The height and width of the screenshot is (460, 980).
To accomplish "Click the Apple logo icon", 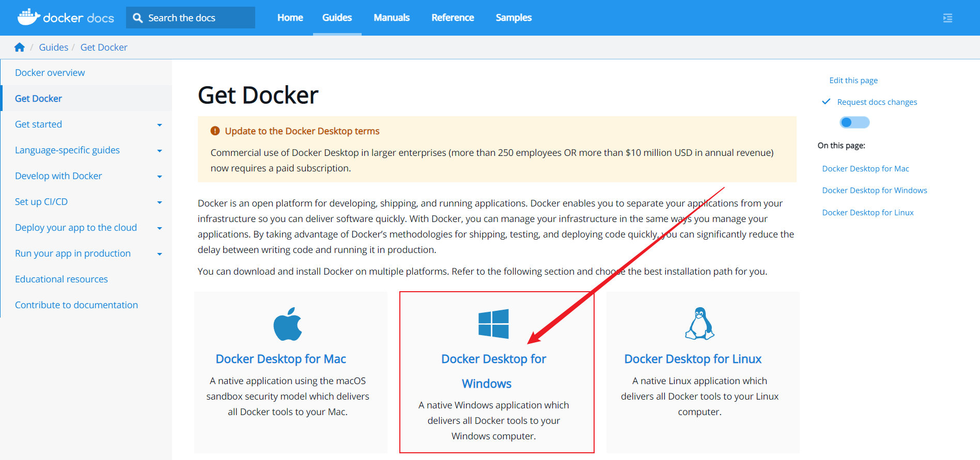I will [288, 324].
